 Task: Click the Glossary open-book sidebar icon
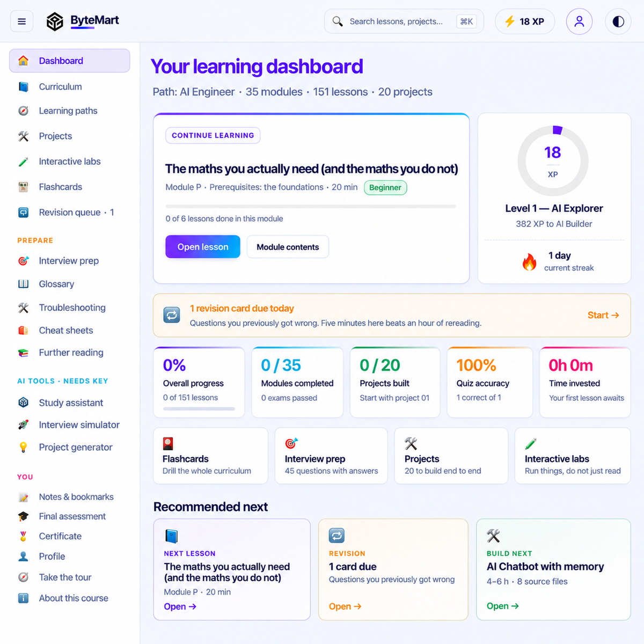tap(23, 284)
